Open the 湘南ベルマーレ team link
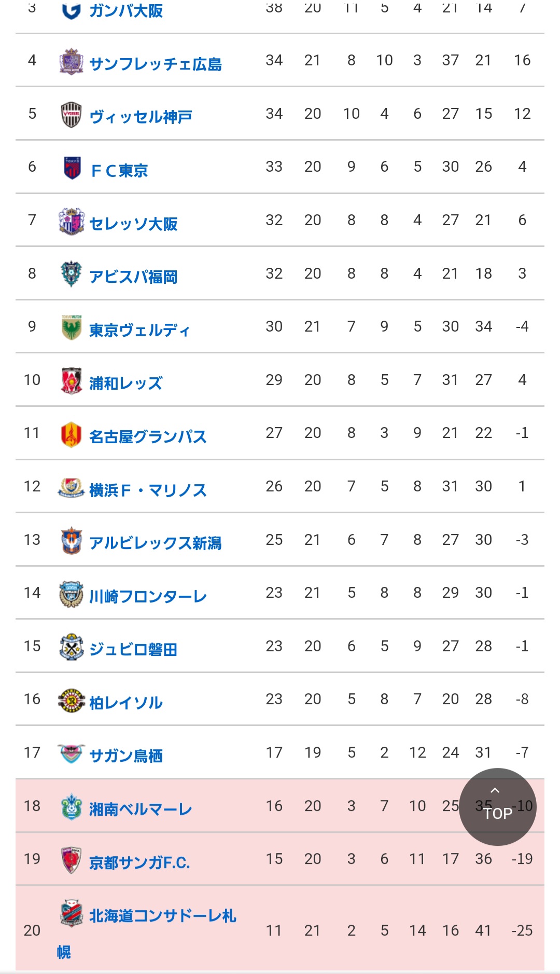The width and height of the screenshot is (560, 974). pyautogui.click(x=141, y=810)
